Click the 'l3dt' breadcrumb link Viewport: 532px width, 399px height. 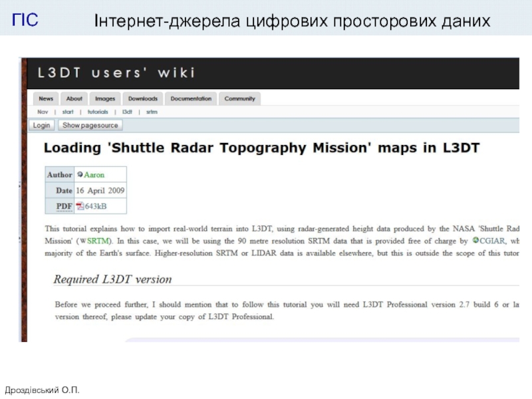(x=127, y=112)
